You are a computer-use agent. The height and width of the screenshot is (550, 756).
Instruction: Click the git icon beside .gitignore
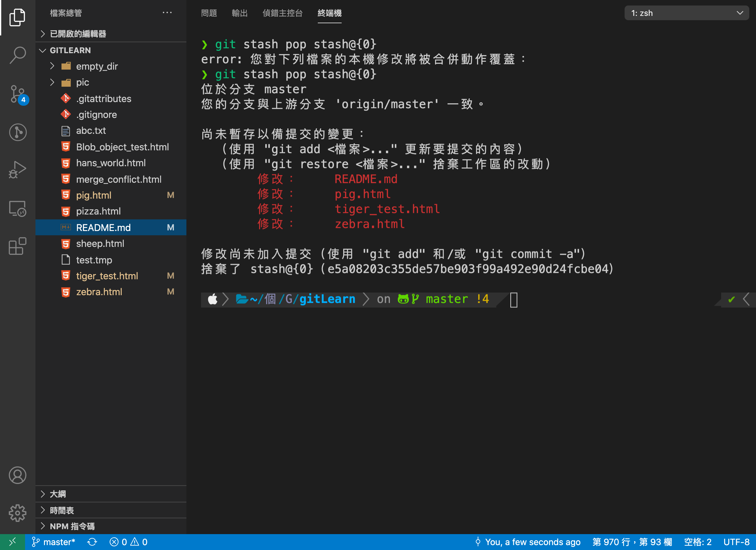[x=66, y=114]
